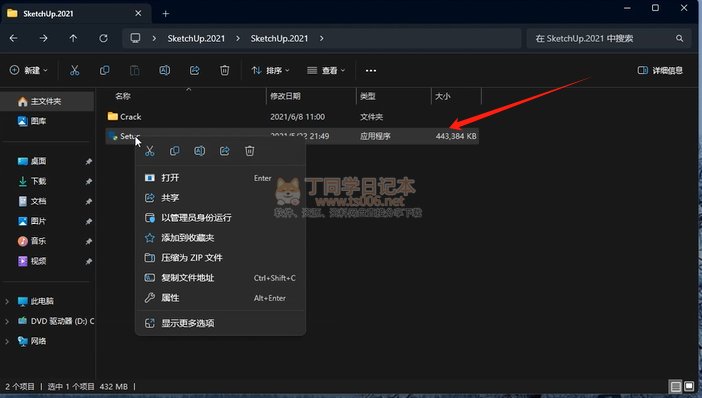Open the toolbar three-dots more menu

pyautogui.click(x=371, y=70)
